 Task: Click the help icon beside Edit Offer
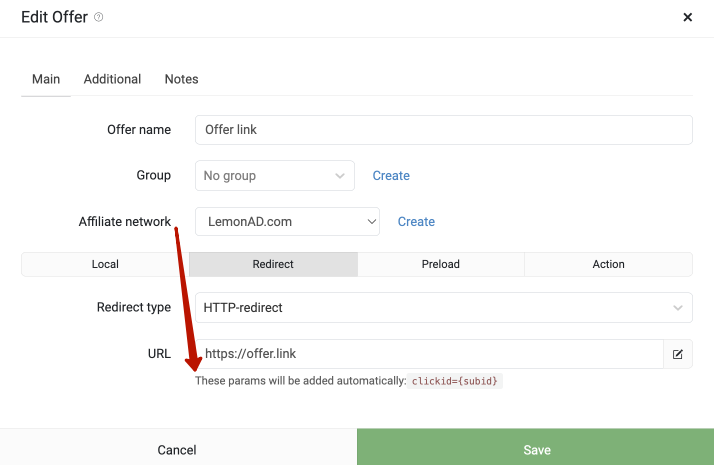point(98,17)
